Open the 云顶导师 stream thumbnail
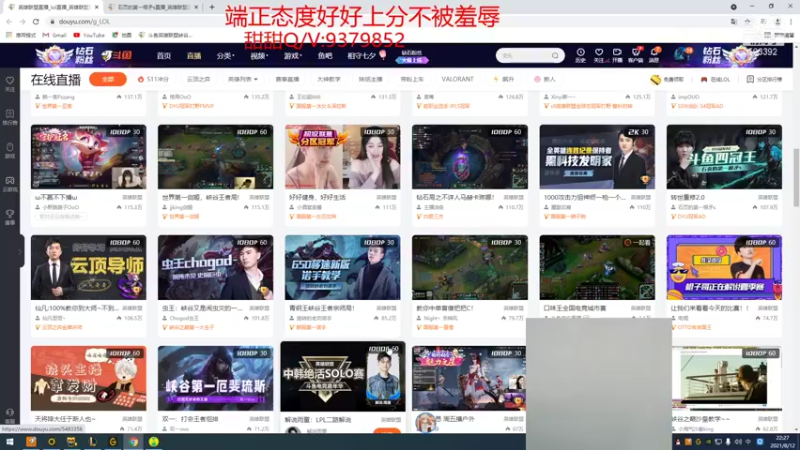 pyautogui.click(x=88, y=267)
